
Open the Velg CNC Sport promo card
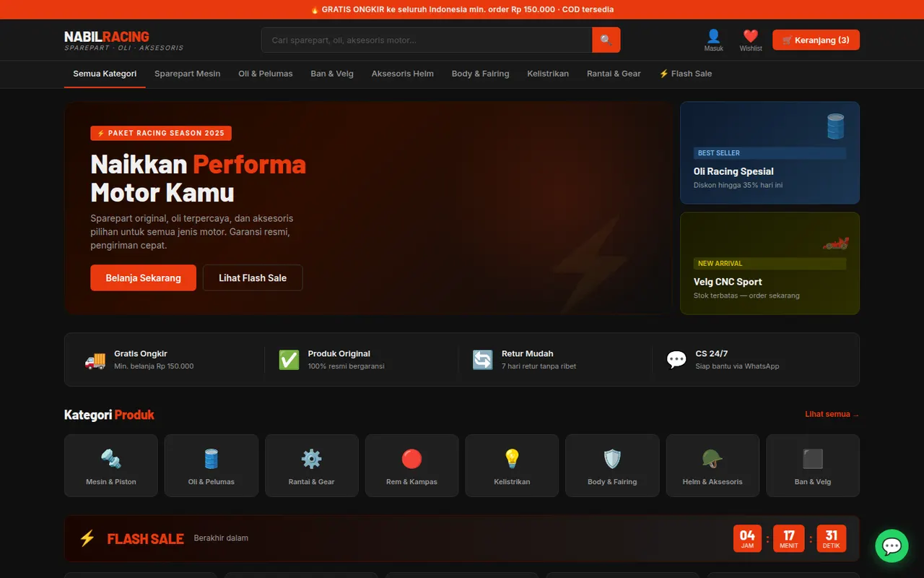click(x=770, y=263)
